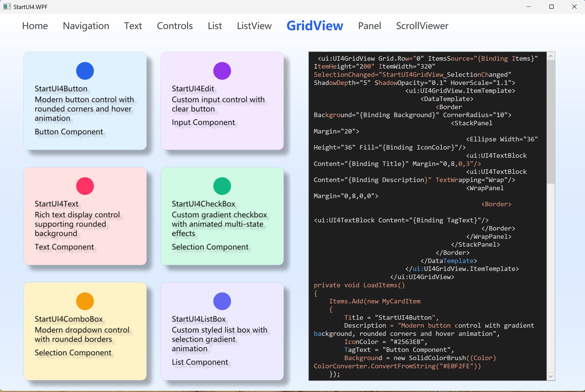This screenshot has height=392, width=585.
Task: Select the StartUI4ComboBox card title
Action: (x=69, y=319)
